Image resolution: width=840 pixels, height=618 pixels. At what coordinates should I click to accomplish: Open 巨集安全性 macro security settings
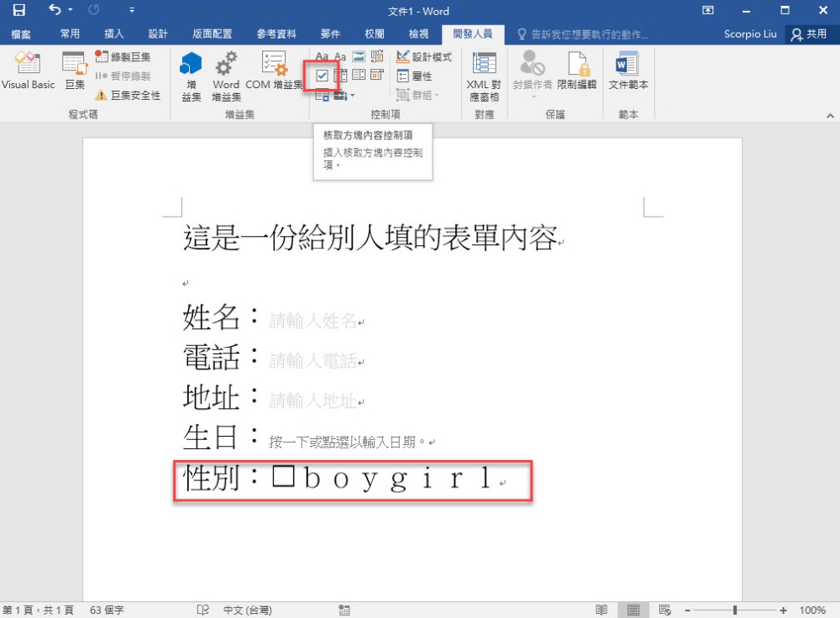point(128,96)
